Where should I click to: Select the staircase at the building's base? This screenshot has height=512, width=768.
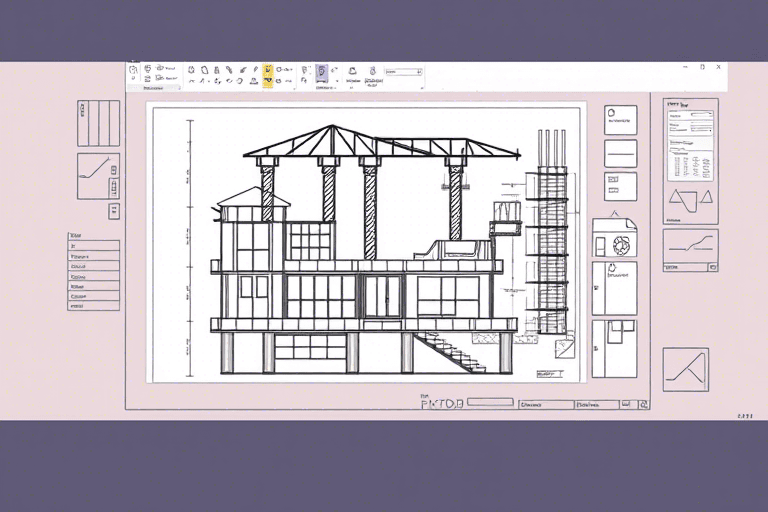tap(449, 352)
